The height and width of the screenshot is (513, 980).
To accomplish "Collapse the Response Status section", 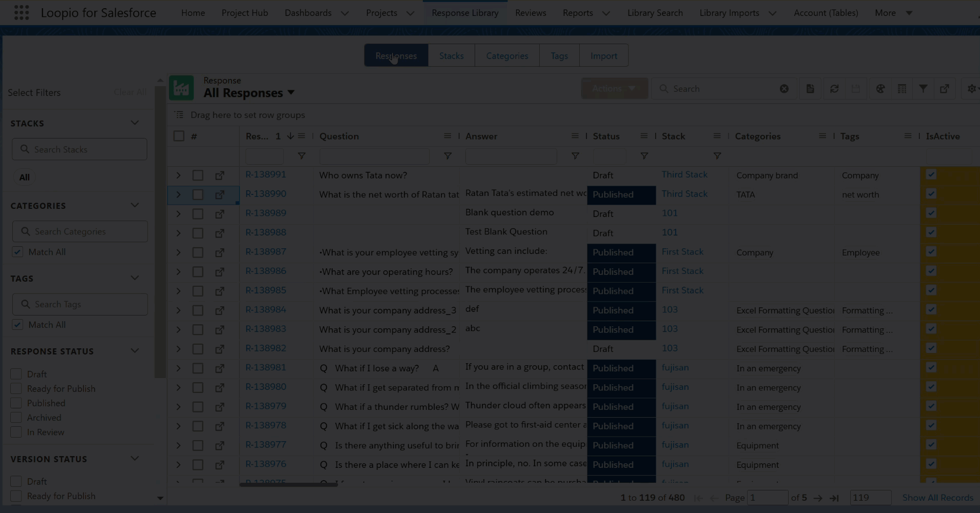I will click(x=134, y=351).
